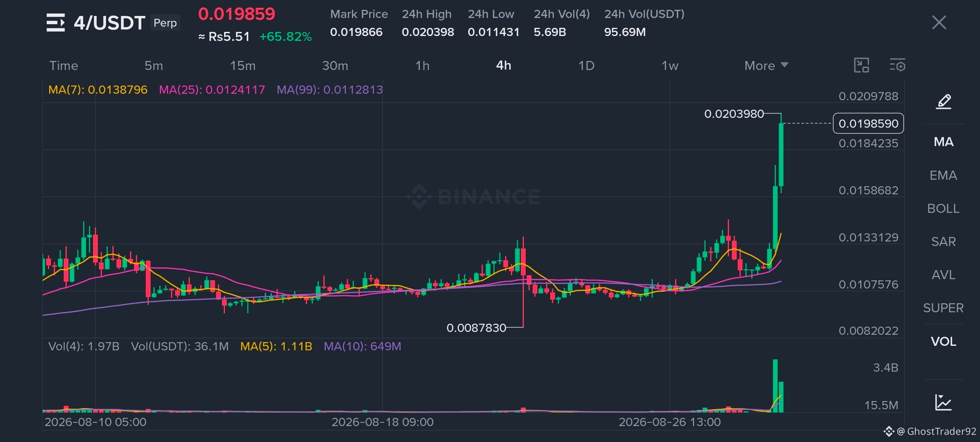The image size is (980, 442).
Task: Switch to the Time chart tab
Action: point(64,65)
